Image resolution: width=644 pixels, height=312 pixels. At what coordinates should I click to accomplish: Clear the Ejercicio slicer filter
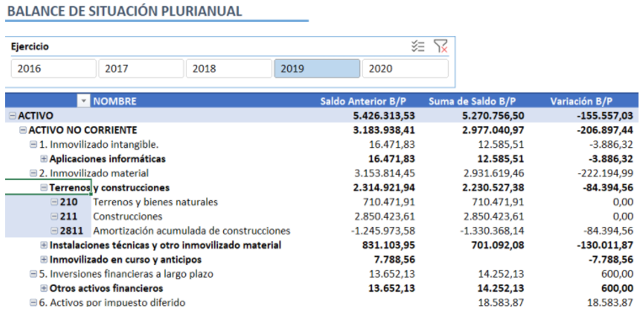tap(440, 46)
